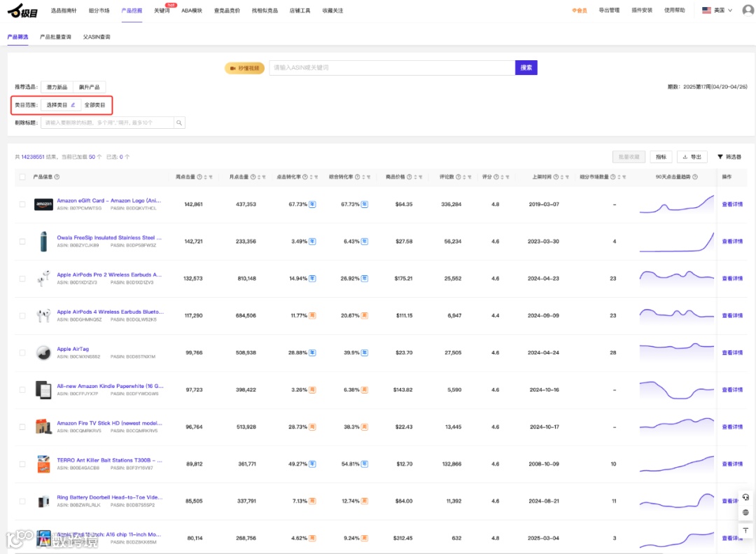Switch to 父ASIN查询 tab
The width and height of the screenshot is (756, 554).
[x=97, y=36]
